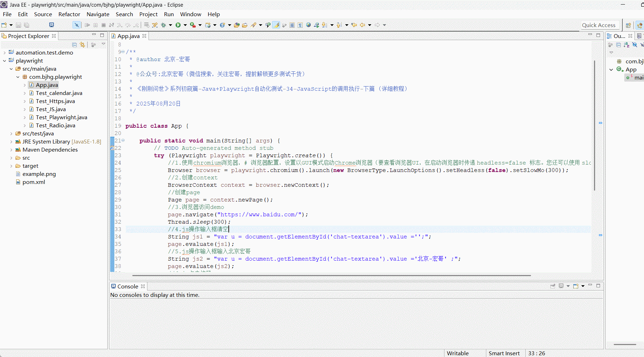Jump to Last Edit Location icon
The image size is (644, 357).
(x=354, y=25)
